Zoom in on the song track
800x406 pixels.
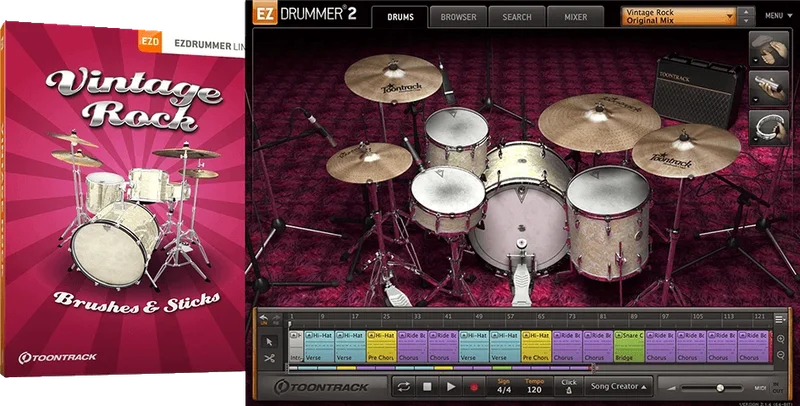pos(781,339)
